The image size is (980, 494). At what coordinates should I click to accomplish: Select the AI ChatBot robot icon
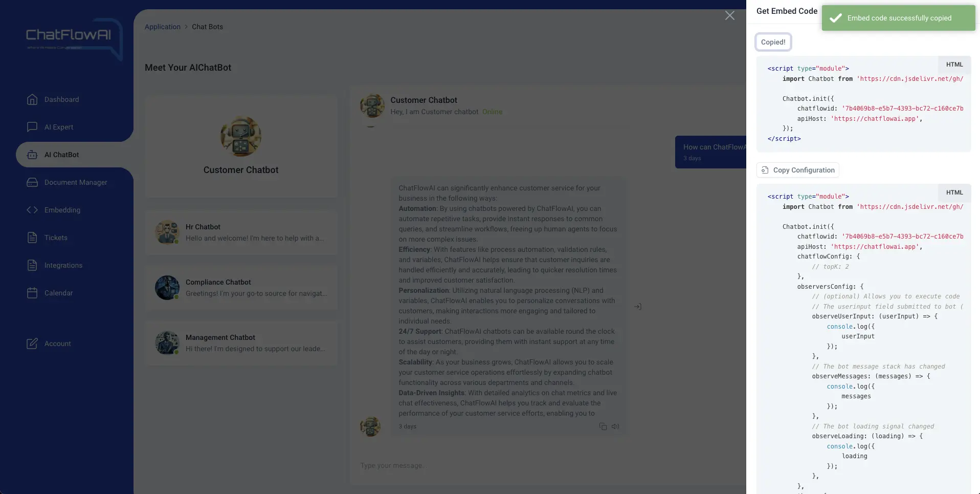click(x=32, y=155)
